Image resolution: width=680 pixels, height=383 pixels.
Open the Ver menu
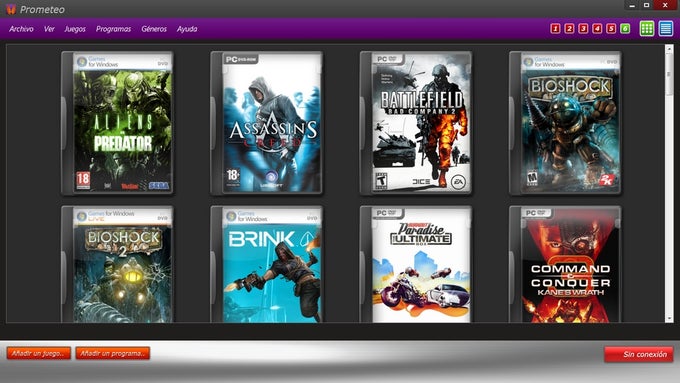tap(49, 29)
